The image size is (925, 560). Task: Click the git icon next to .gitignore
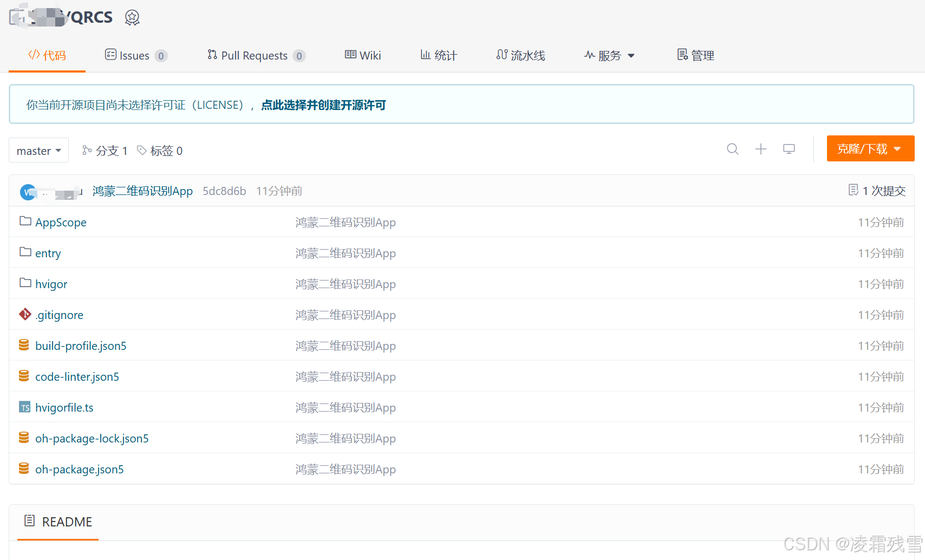(x=25, y=314)
